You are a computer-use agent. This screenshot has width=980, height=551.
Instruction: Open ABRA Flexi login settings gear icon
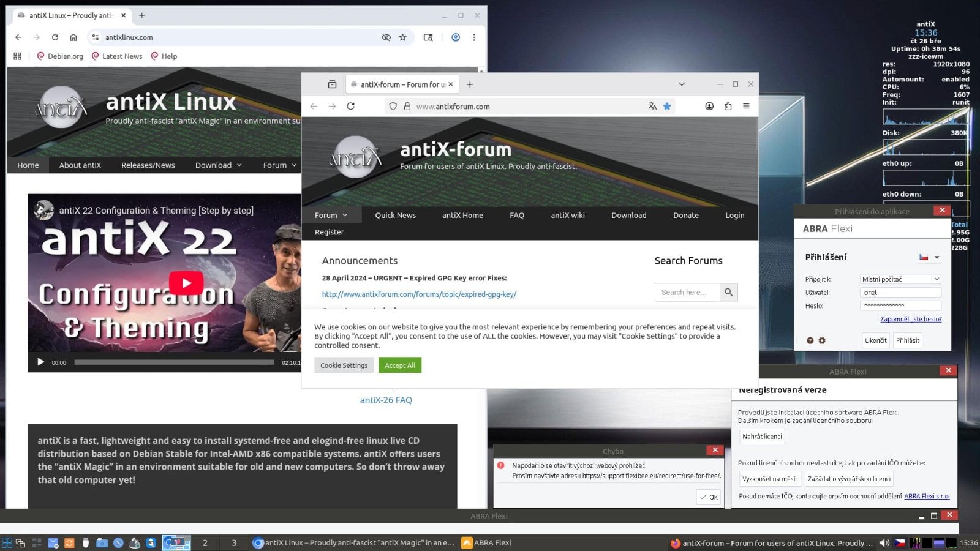822,340
